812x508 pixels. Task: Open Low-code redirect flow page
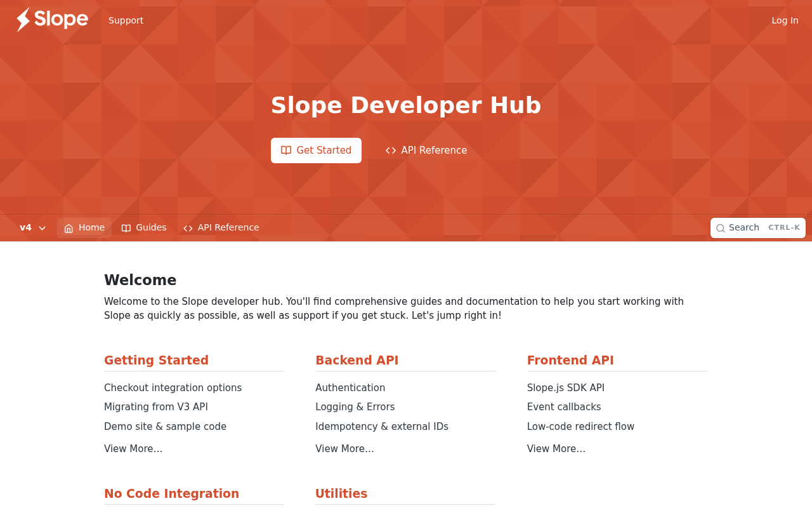tap(580, 427)
